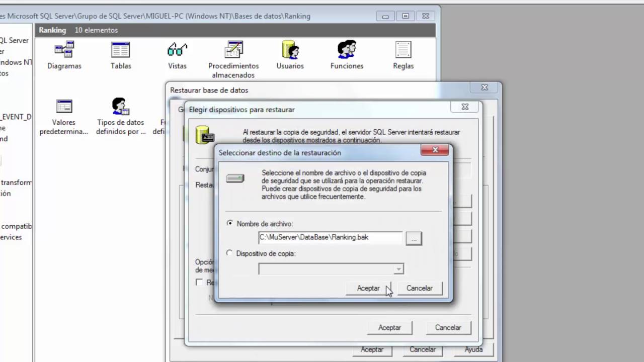Open Valores predeterminados icon
Viewport: 644px width, 362px height.
(x=64, y=106)
